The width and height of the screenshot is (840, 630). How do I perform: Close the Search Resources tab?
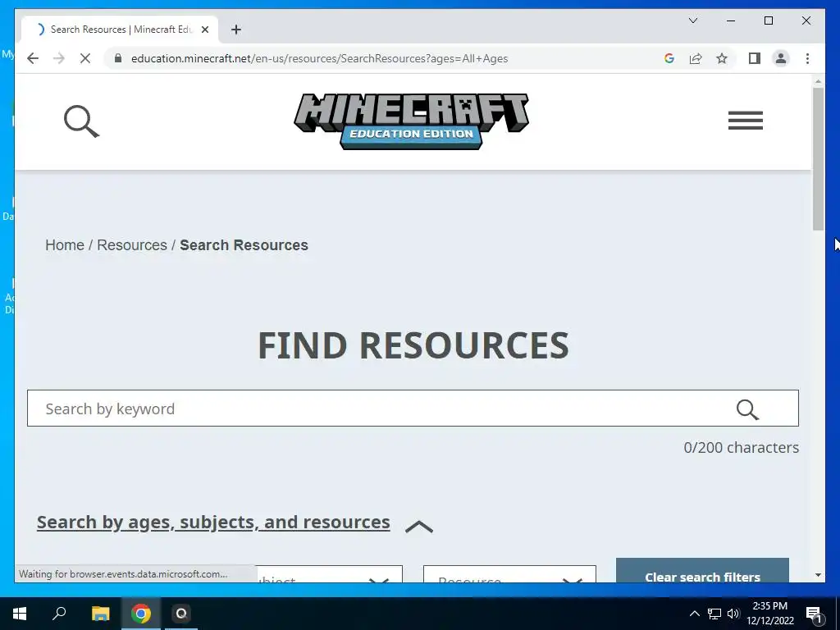[204, 30]
